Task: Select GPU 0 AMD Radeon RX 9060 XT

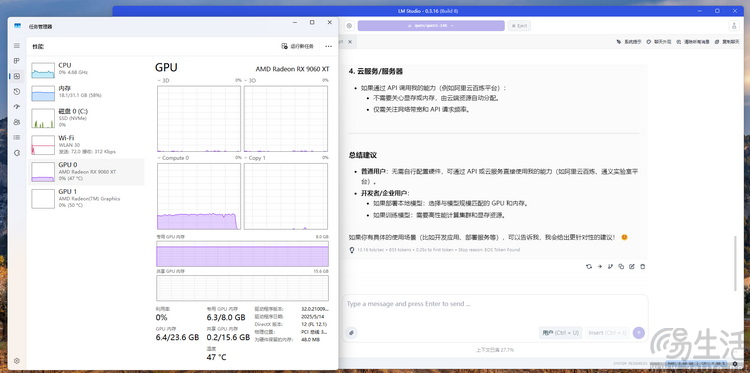Action: (86, 172)
